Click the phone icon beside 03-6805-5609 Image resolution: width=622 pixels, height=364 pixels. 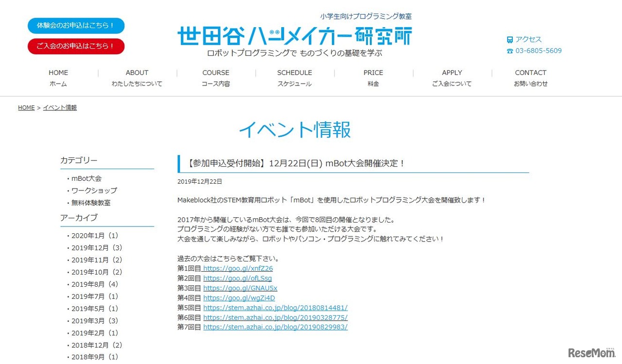[510, 51]
